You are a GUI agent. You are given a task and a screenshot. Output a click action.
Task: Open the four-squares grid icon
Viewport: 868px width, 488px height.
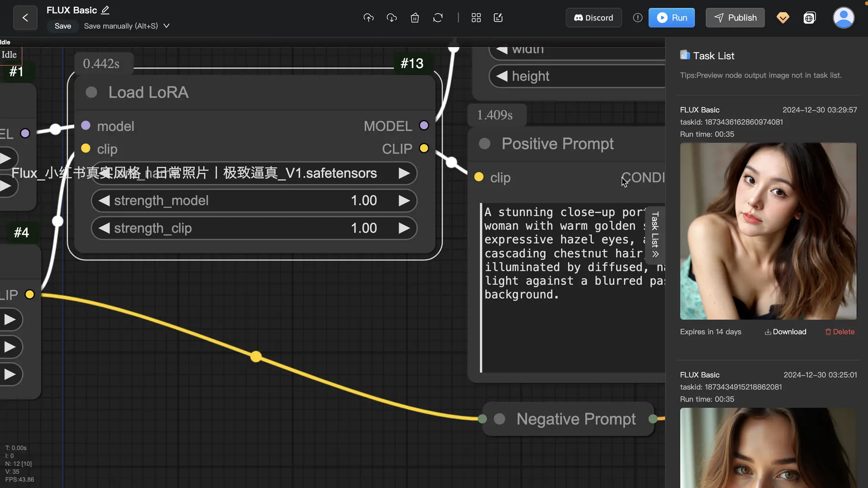(x=476, y=18)
